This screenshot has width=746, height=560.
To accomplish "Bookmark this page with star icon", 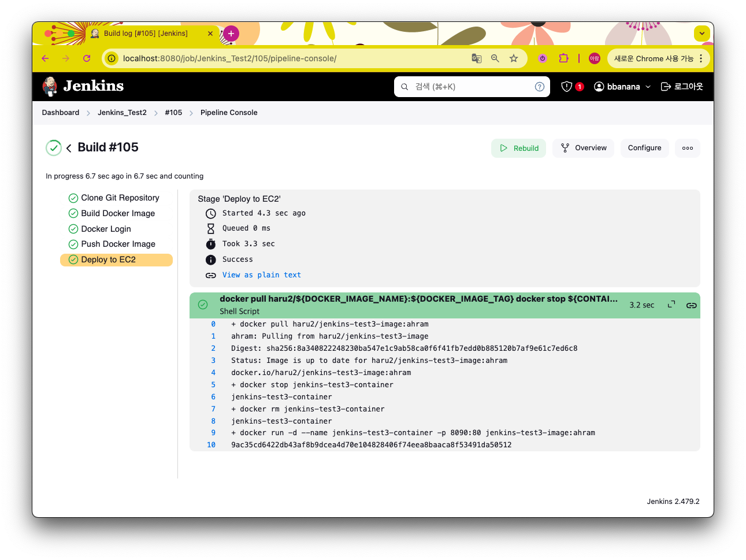I will click(x=514, y=58).
